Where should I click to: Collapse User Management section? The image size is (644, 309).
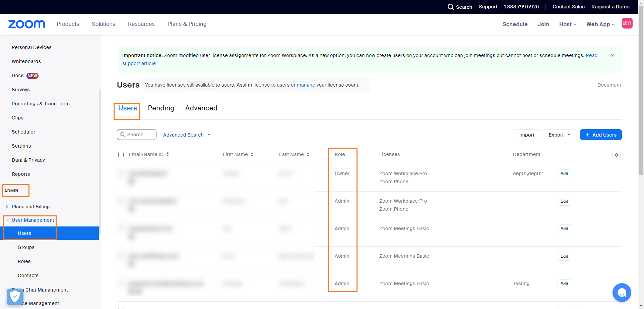click(7, 220)
